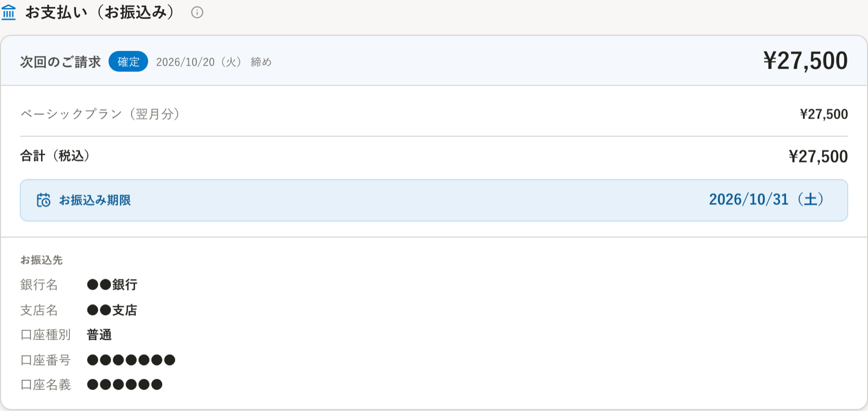Click the large ¥27,500 header amount
The height and width of the screenshot is (411, 868).
click(805, 60)
